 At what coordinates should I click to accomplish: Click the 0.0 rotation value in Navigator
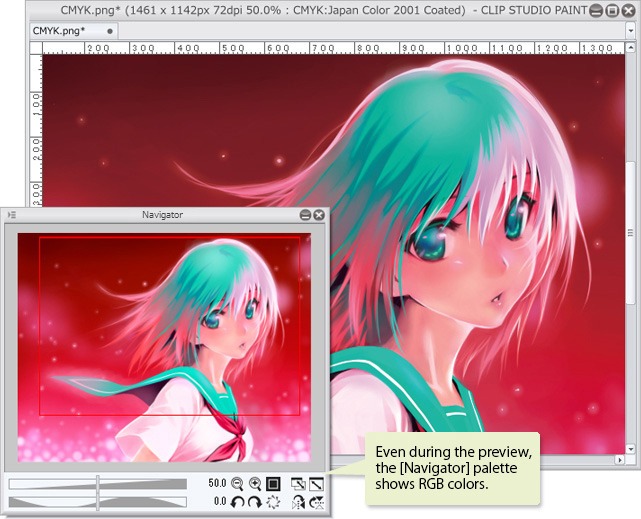coord(220,501)
